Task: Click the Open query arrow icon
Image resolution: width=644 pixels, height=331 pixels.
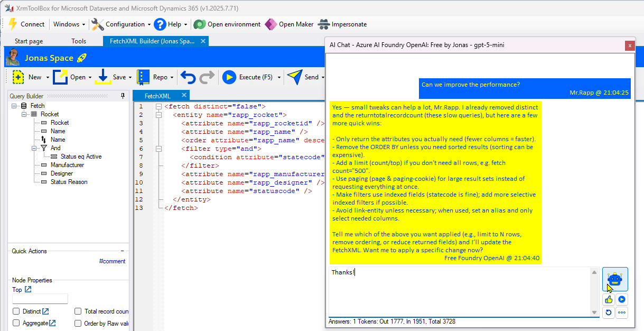Action: pyautogui.click(x=60, y=77)
